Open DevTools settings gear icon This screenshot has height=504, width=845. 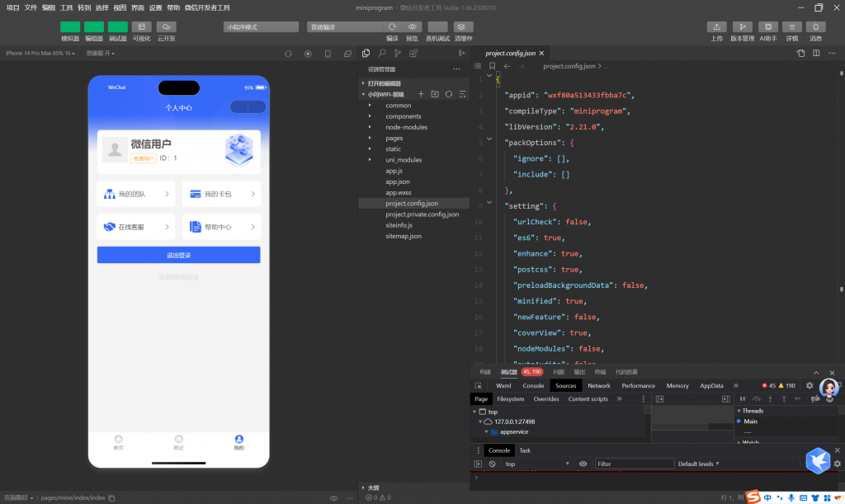pyautogui.click(x=810, y=385)
